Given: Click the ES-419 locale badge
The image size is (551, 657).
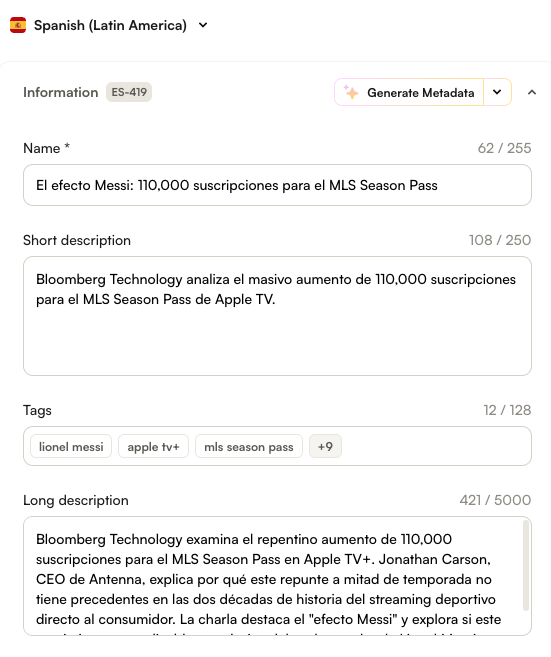Looking at the screenshot, I should click(x=129, y=92).
